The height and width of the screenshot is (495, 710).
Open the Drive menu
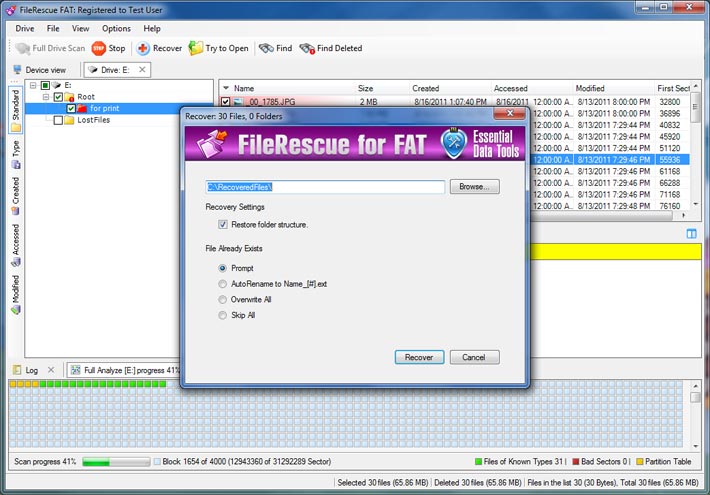(x=24, y=29)
